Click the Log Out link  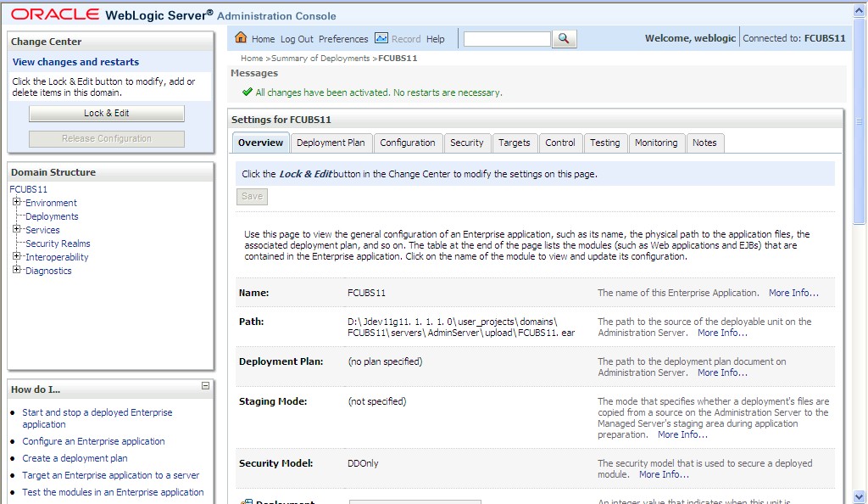(297, 39)
